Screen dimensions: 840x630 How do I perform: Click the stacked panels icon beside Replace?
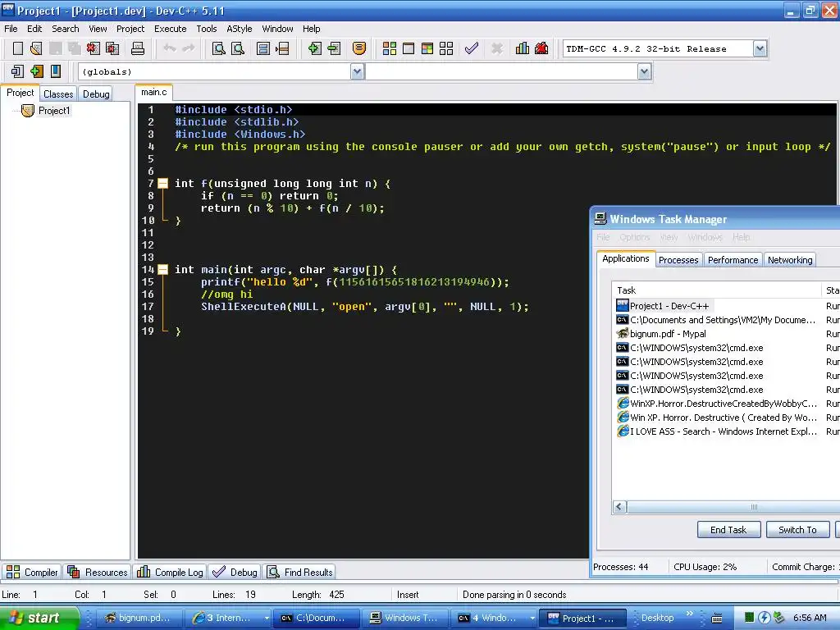pyautogui.click(x=263, y=48)
